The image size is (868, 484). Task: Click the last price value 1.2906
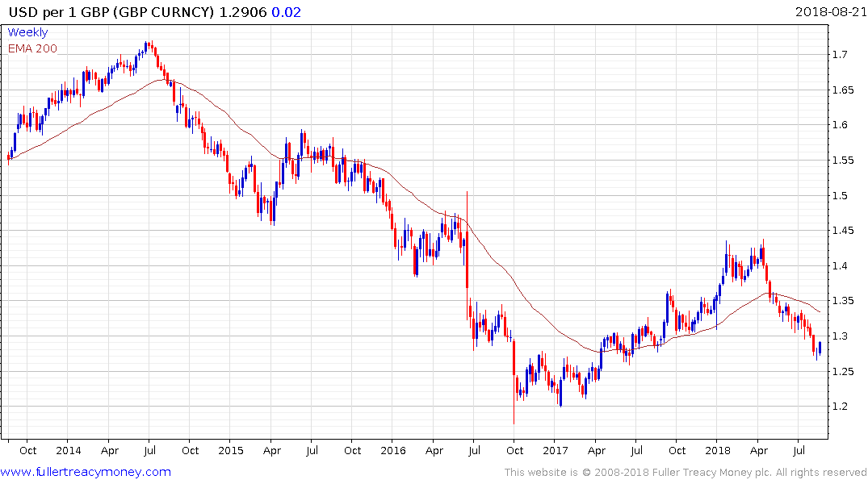coord(243,12)
